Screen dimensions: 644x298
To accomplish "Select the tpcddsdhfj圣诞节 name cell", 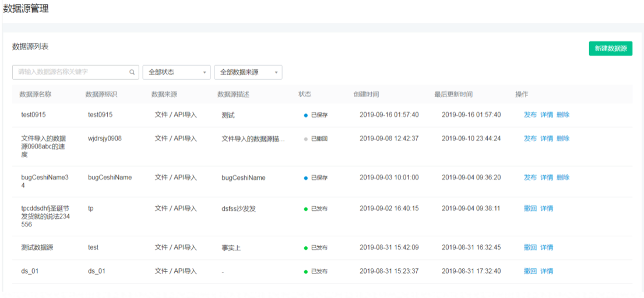I will click(x=45, y=217).
